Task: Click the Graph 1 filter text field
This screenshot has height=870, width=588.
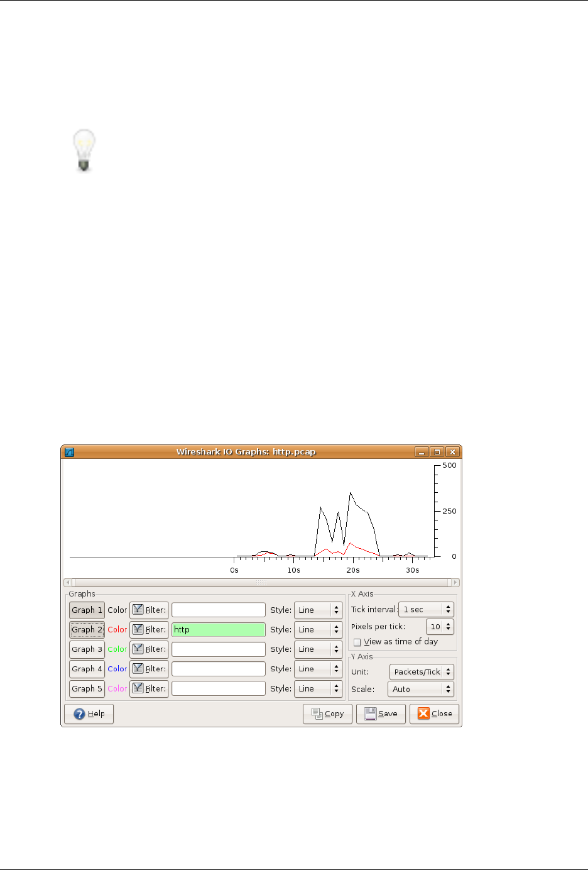Action: tap(219, 610)
